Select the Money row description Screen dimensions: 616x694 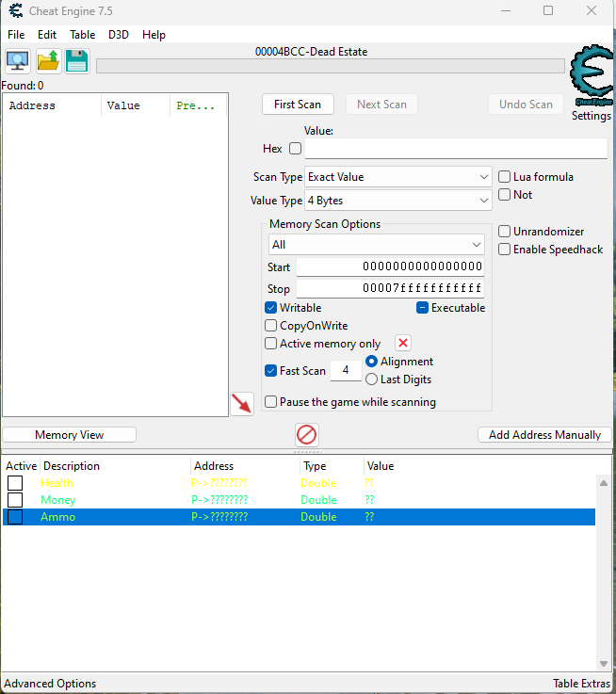pos(58,500)
